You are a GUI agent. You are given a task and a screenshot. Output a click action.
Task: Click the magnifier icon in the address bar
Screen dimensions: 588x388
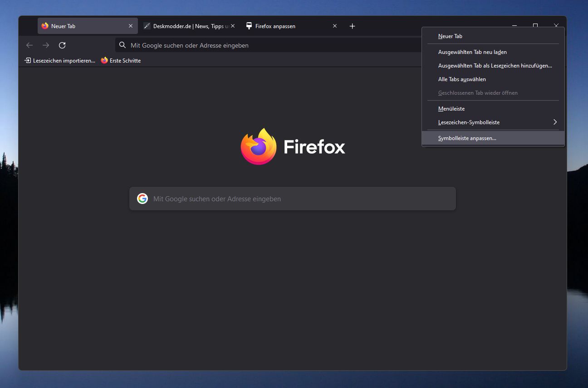(122, 45)
